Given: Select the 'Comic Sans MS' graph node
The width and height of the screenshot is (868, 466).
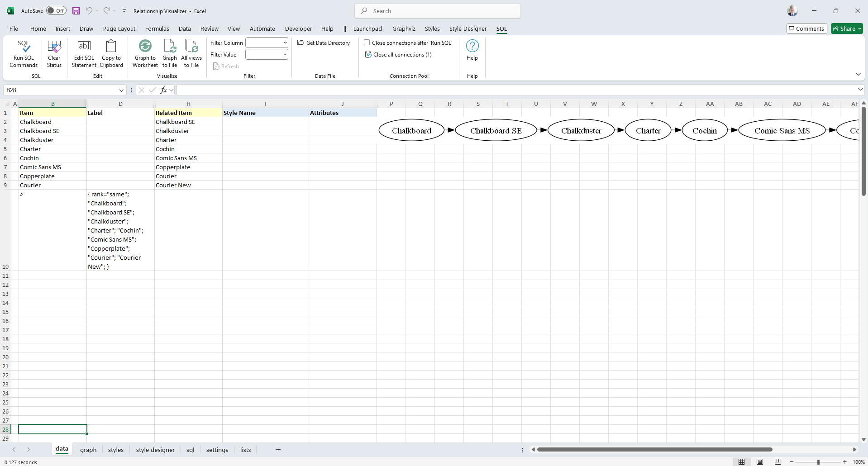Looking at the screenshot, I should 782,131.
